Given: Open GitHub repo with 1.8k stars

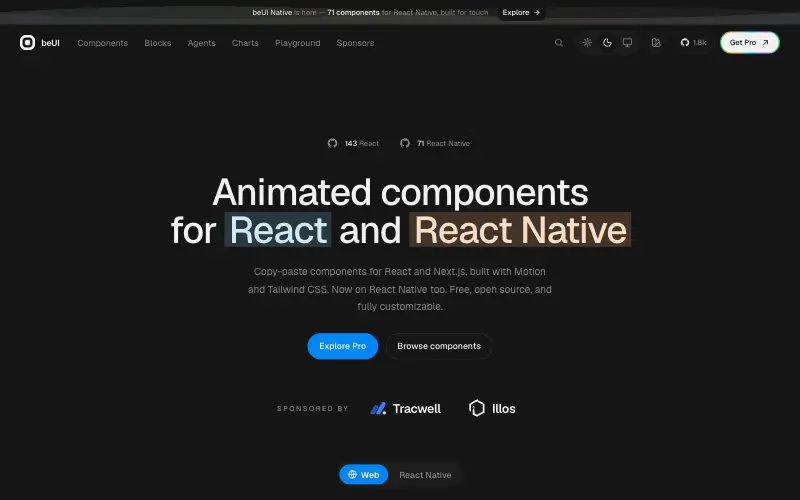Looking at the screenshot, I should tap(693, 43).
